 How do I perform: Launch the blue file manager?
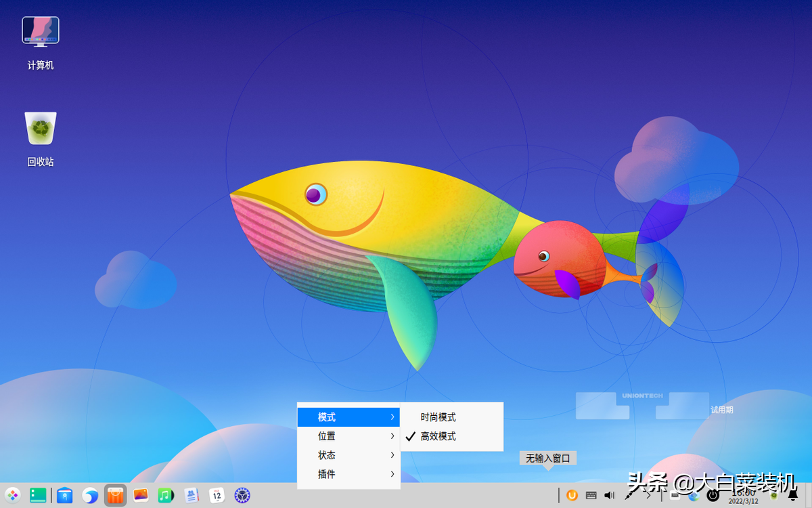tap(64, 496)
